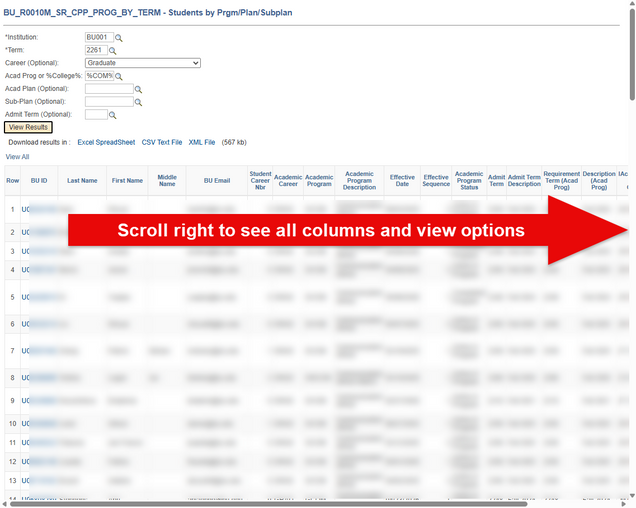636x508 pixels.
Task: Download results as XML File
Action: pyautogui.click(x=202, y=142)
